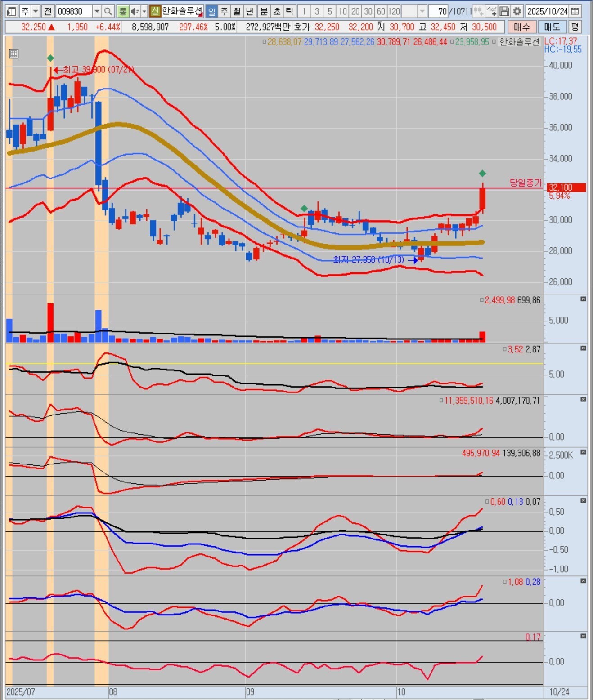
Task: Click the HC:-19.55 label
Action: [x=563, y=49]
